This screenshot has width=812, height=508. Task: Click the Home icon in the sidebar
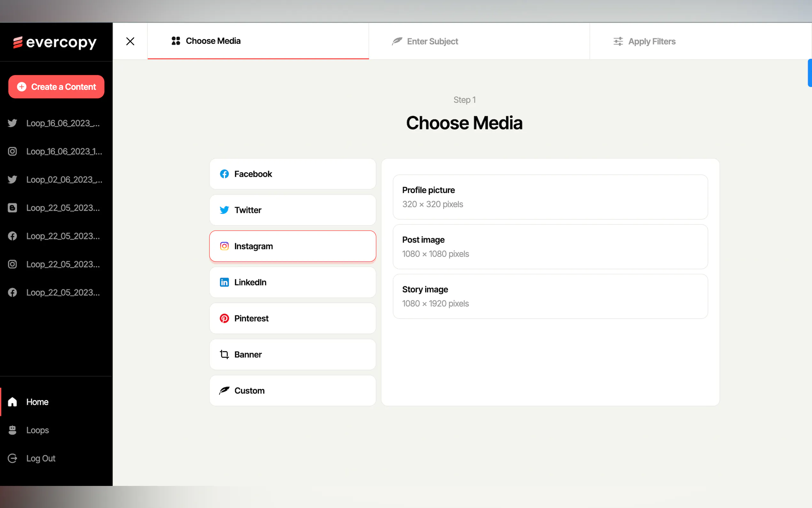tap(12, 402)
